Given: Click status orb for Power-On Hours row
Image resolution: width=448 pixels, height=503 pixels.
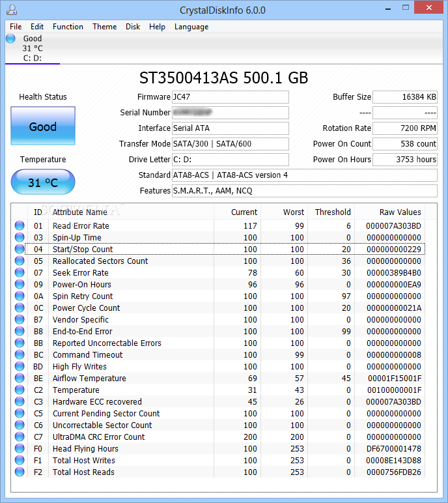Looking at the screenshot, I should click(x=20, y=284).
